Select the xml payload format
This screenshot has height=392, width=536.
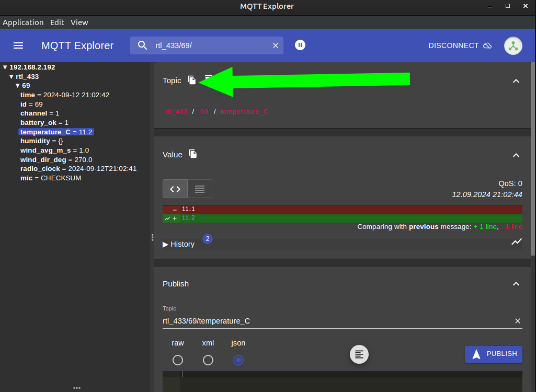[x=208, y=360]
